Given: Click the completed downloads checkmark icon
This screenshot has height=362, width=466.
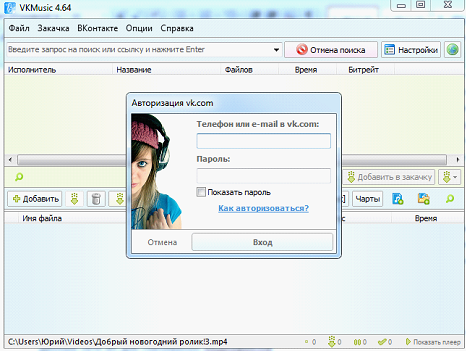Looking at the screenshot, I should (x=382, y=342).
